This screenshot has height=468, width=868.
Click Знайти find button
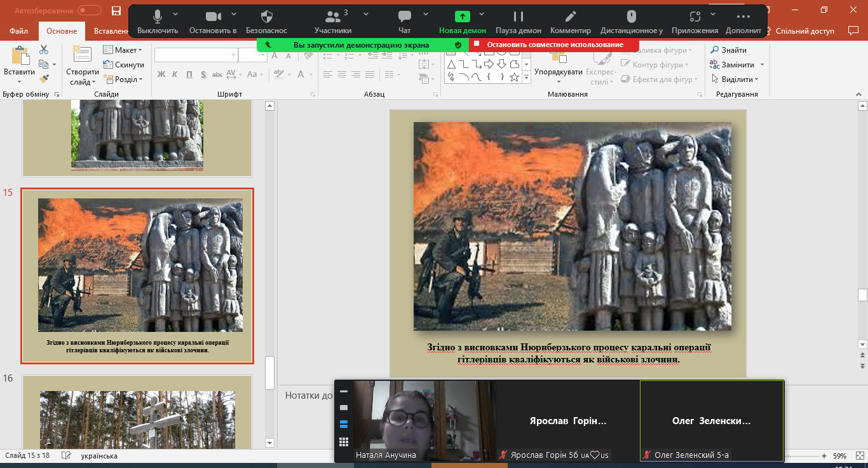pyautogui.click(x=729, y=50)
